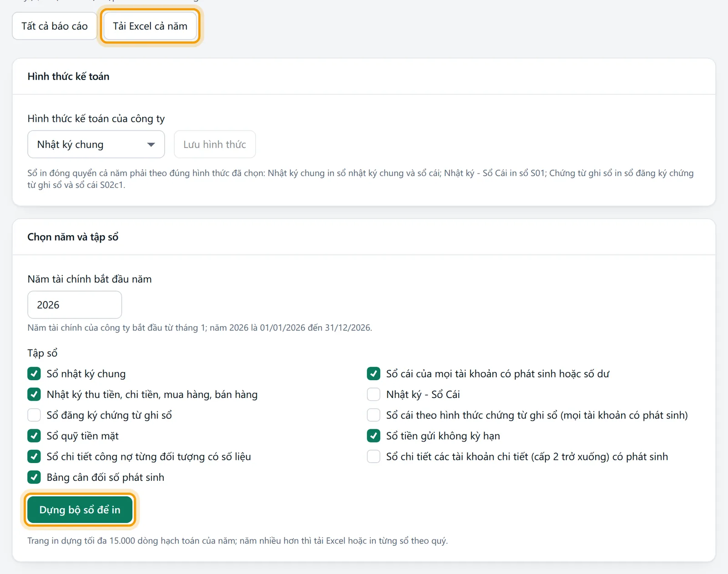Click Dựng bộ sổ để in button
Image resolution: width=728 pixels, height=574 pixels.
(x=80, y=510)
